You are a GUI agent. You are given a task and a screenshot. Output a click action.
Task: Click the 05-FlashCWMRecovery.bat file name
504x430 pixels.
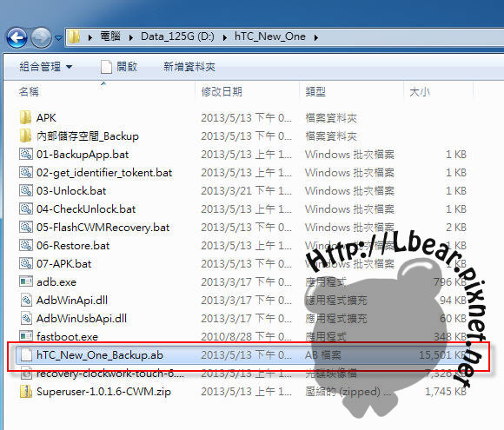click(103, 228)
